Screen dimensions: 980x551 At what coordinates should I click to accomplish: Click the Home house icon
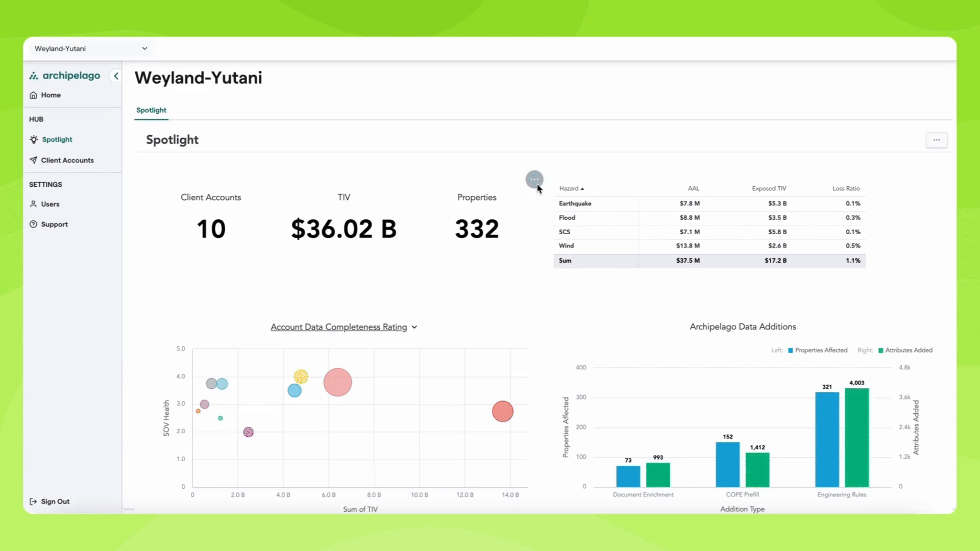click(33, 95)
